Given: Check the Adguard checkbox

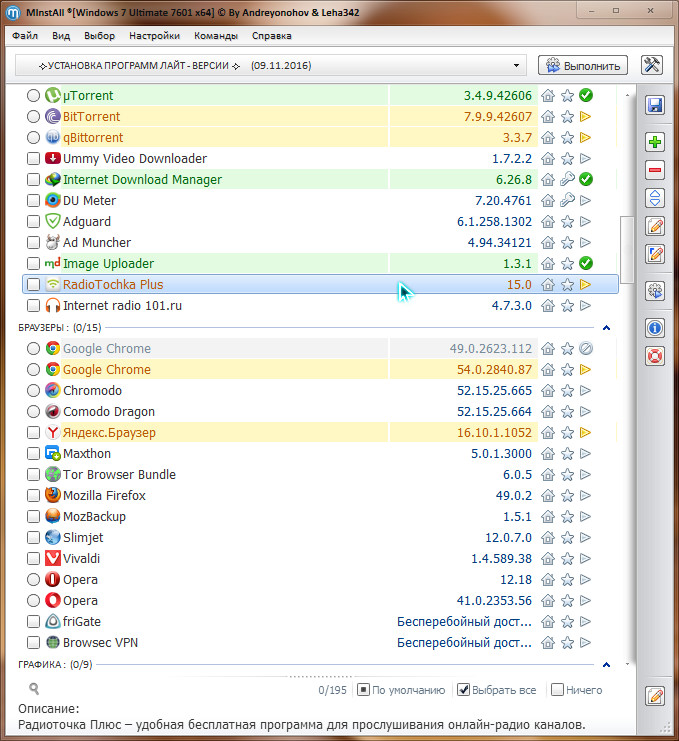Looking at the screenshot, I should 33,222.
